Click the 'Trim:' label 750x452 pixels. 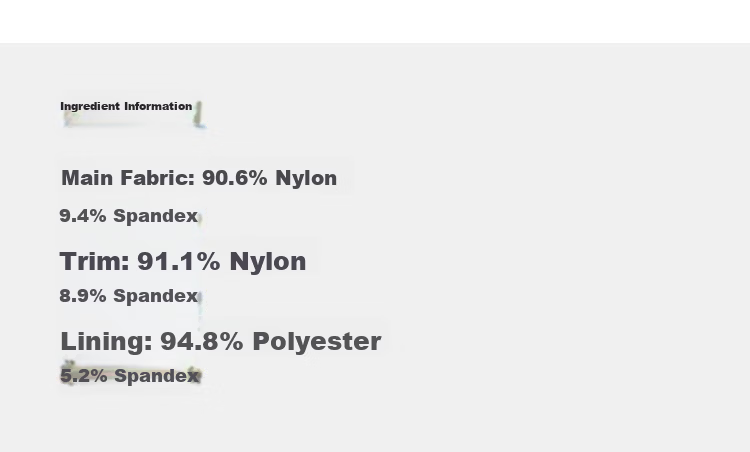pos(95,261)
